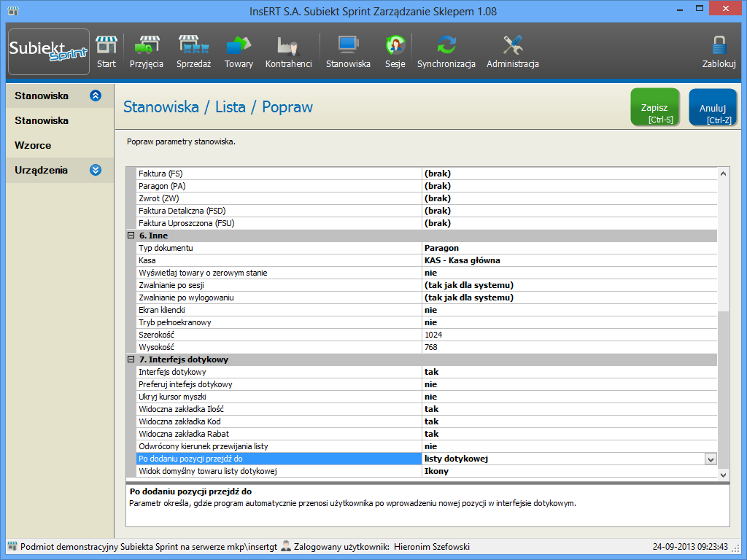
Task: Select the Kasa value 'KAS - Kasa główna'
Action: (569, 260)
